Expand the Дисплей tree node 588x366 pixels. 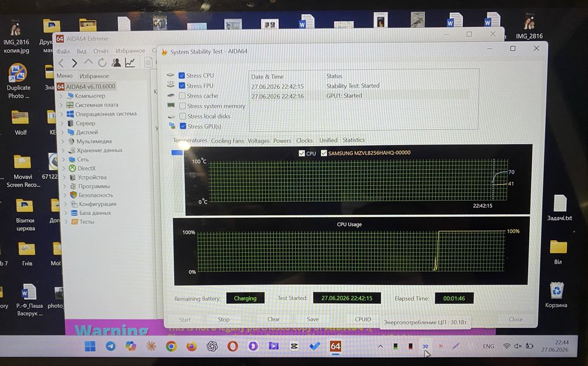tap(62, 132)
